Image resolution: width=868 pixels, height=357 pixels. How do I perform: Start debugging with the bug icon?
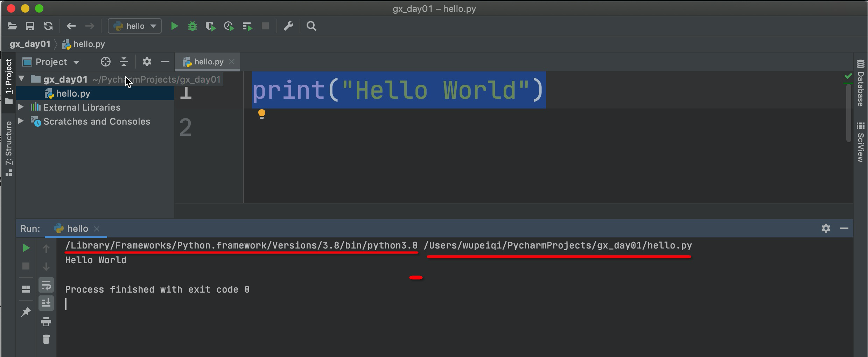click(x=192, y=26)
